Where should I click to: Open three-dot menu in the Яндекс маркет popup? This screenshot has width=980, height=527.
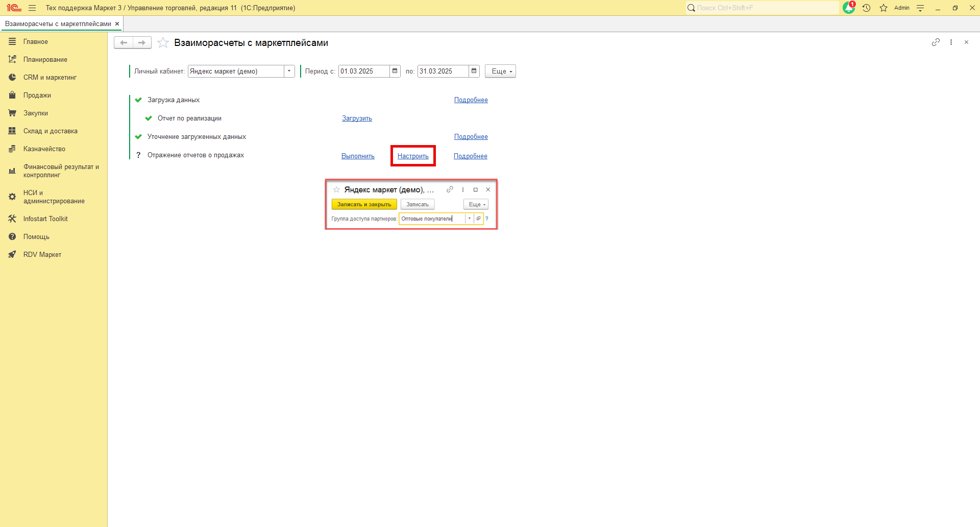[463, 189]
